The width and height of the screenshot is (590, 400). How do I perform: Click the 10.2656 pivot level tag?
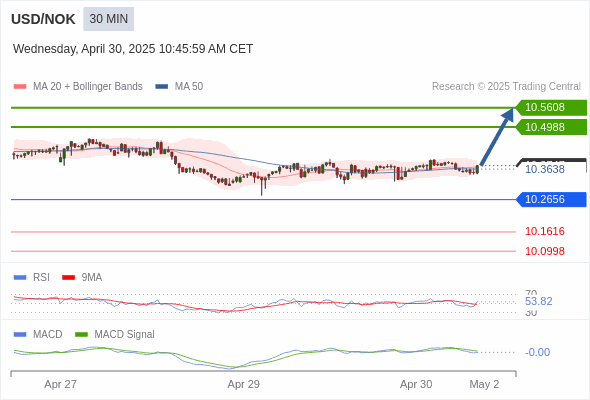[x=551, y=199]
